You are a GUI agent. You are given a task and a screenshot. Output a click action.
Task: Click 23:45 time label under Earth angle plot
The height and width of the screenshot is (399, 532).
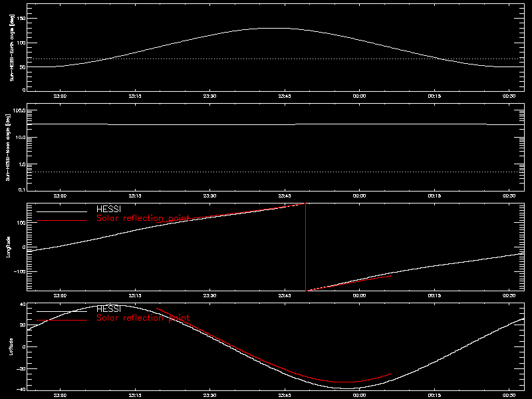[x=285, y=96]
